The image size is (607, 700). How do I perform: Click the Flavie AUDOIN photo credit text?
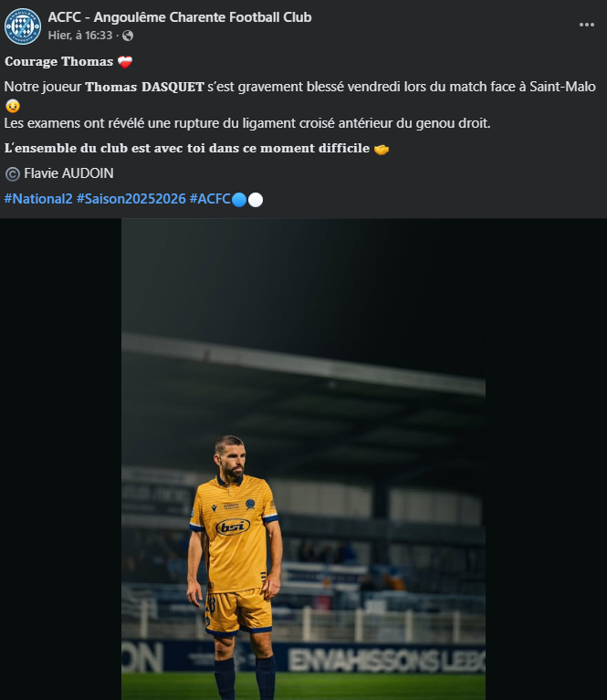(68, 173)
